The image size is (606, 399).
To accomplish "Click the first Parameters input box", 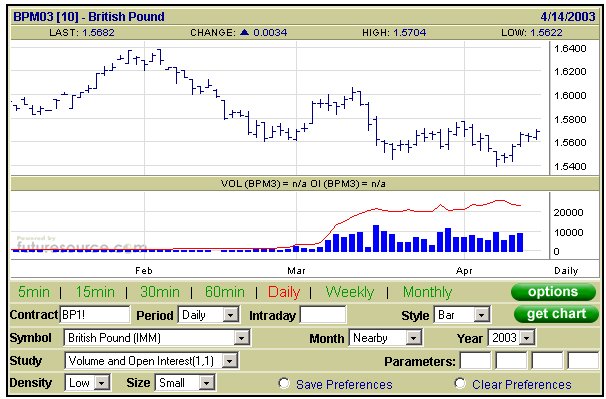I will tap(475, 361).
